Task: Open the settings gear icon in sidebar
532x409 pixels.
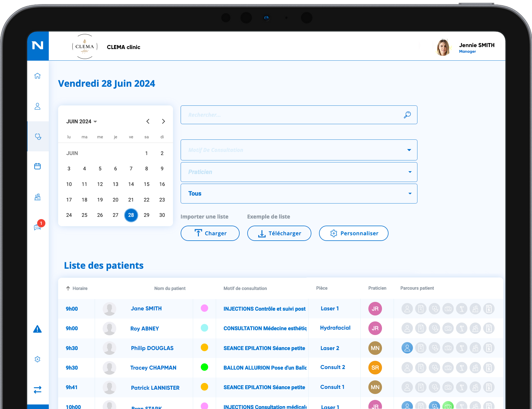Action: (37, 359)
